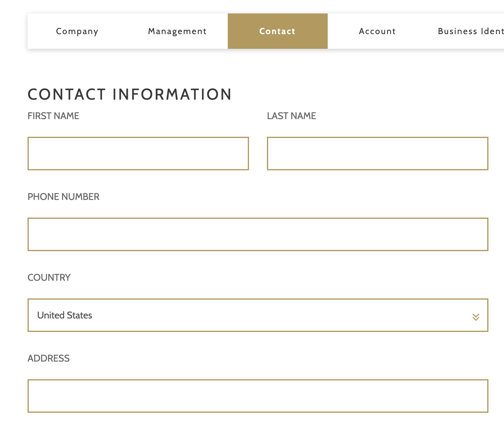
Task: Click into the Last Name text box
Action: coord(377,154)
